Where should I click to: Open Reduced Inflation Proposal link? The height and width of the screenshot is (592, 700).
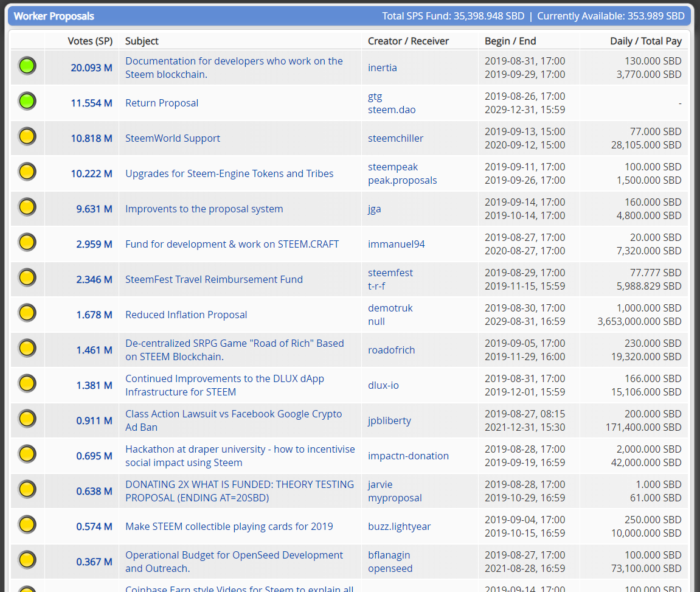[x=186, y=315]
